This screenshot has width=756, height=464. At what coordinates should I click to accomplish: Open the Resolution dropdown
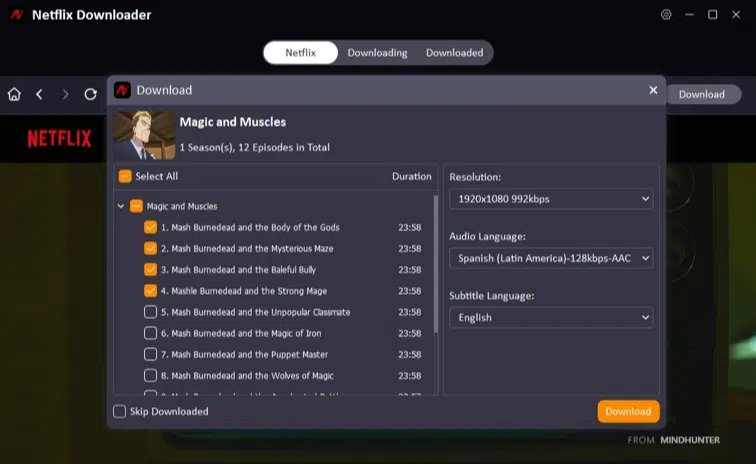pos(551,199)
